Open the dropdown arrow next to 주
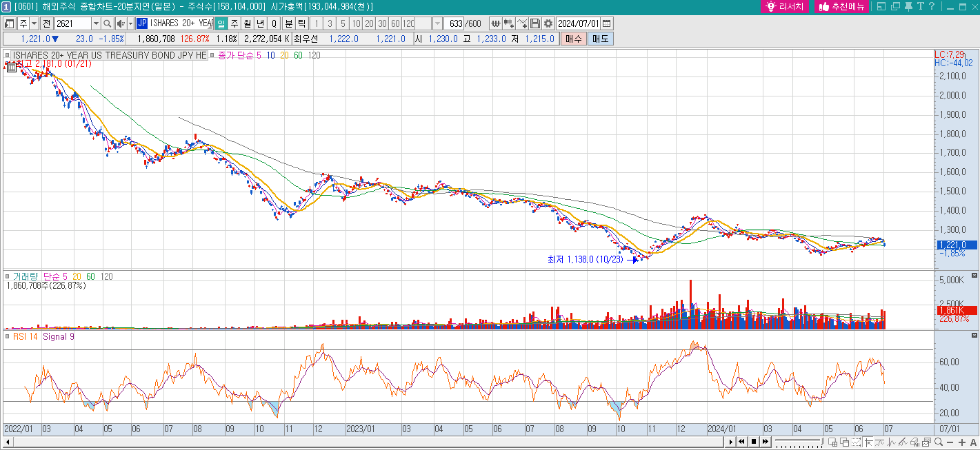This screenshot has width=980, height=450. tap(34, 23)
